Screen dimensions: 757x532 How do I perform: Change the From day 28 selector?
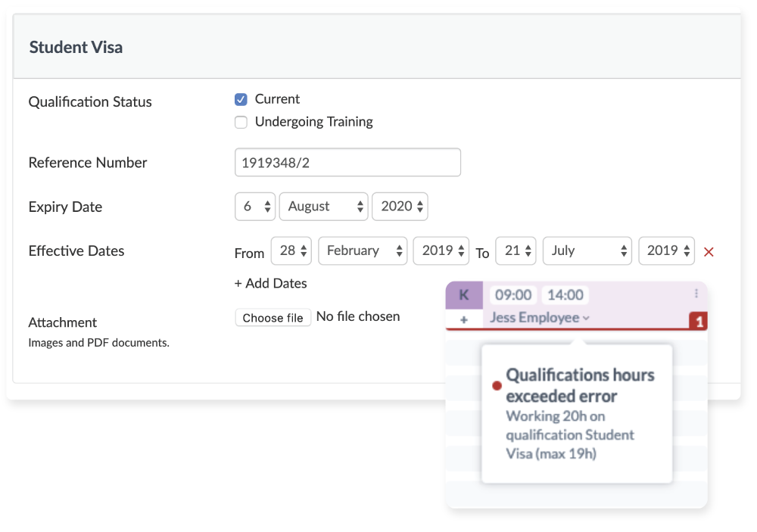point(291,250)
